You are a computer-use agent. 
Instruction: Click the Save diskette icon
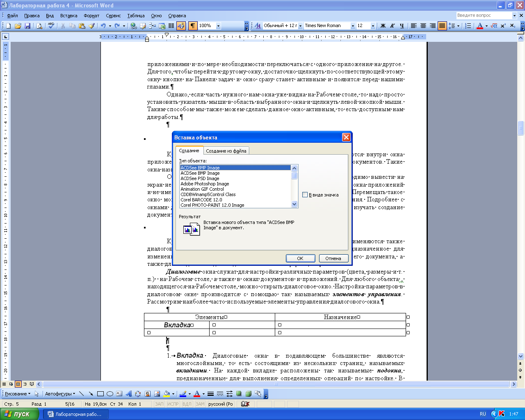[27, 26]
